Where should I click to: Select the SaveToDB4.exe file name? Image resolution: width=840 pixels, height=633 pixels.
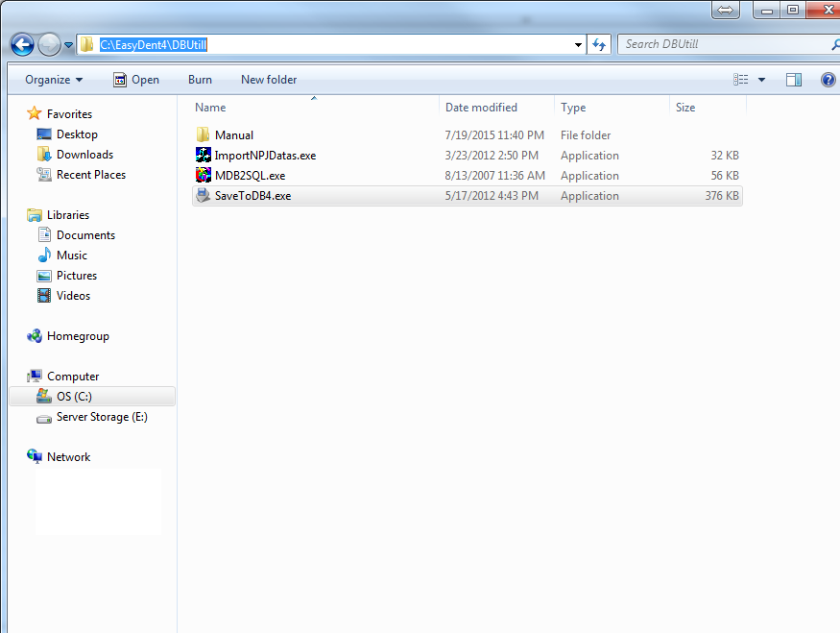252,196
